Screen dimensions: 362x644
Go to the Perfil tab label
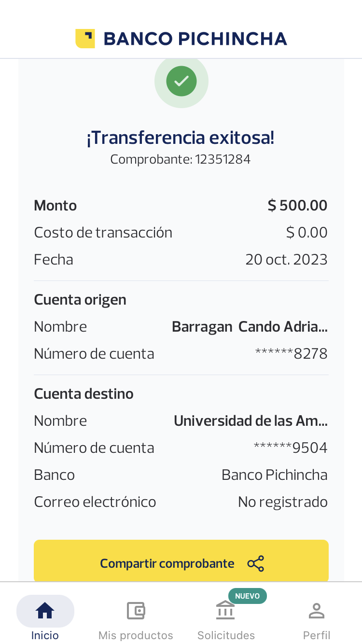point(317,635)
